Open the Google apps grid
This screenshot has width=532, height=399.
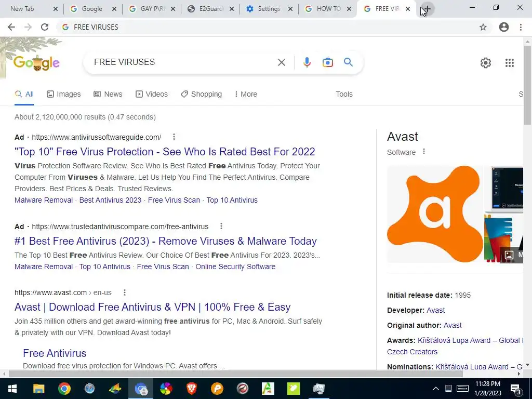(x=509, y=63)
